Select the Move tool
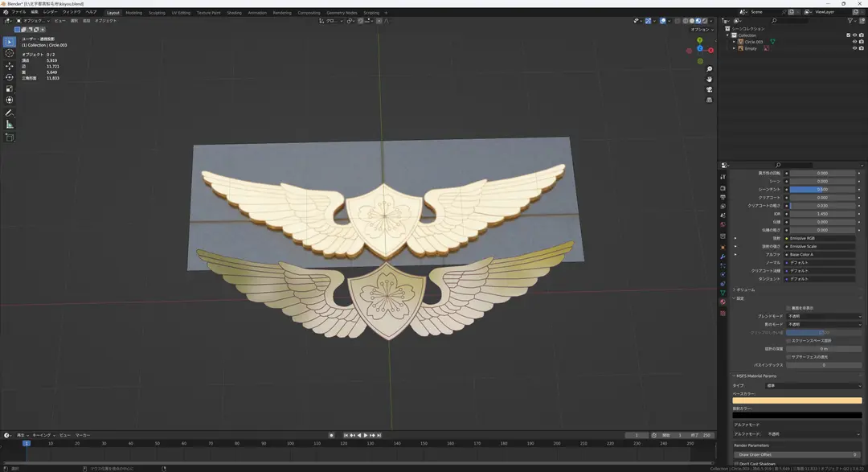The height and width of the screenshot is (472, 868). click(10, 66)
